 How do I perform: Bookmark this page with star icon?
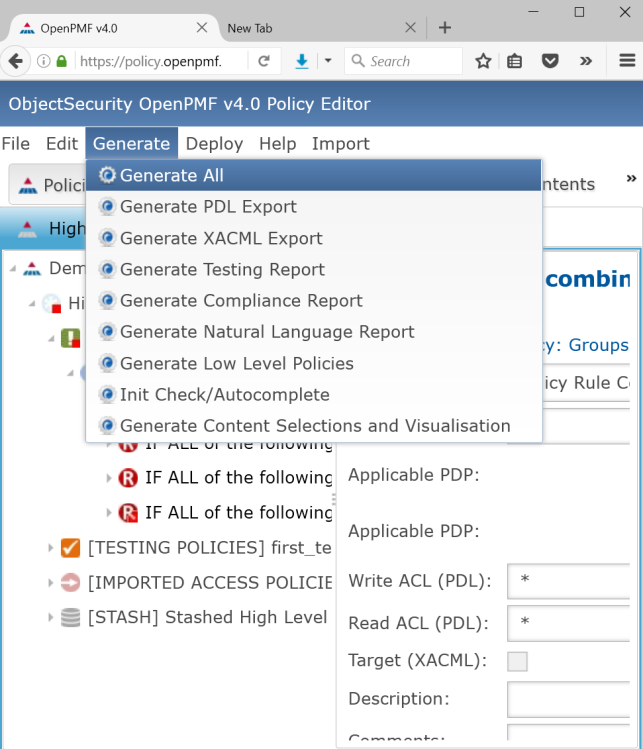[x=483, y=61]
